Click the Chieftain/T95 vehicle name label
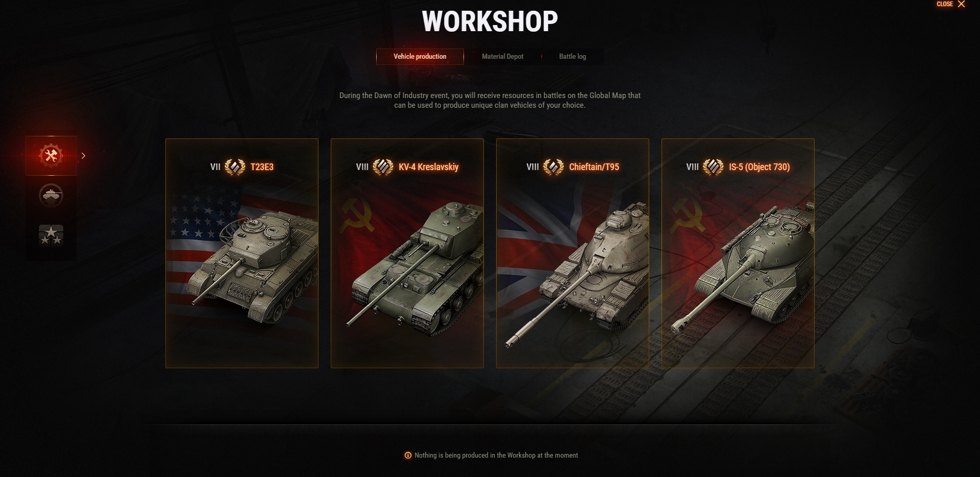 [594, 167]
